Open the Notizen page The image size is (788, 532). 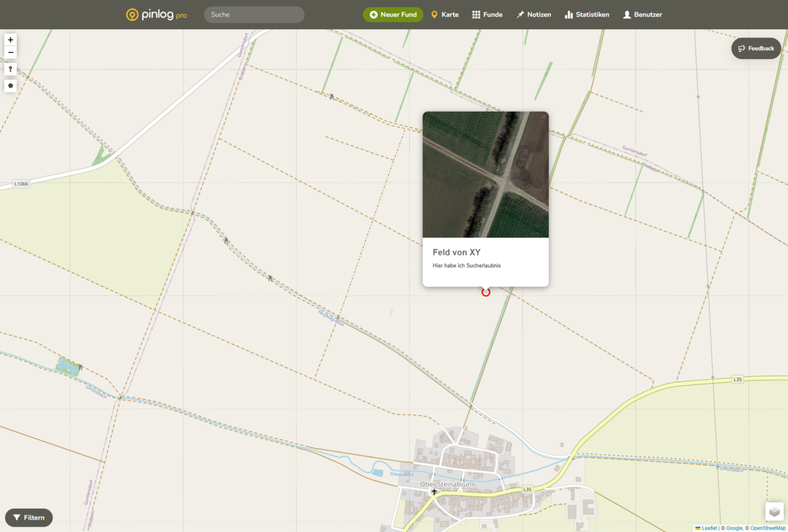pyautogui.click(x=533, y=14)
